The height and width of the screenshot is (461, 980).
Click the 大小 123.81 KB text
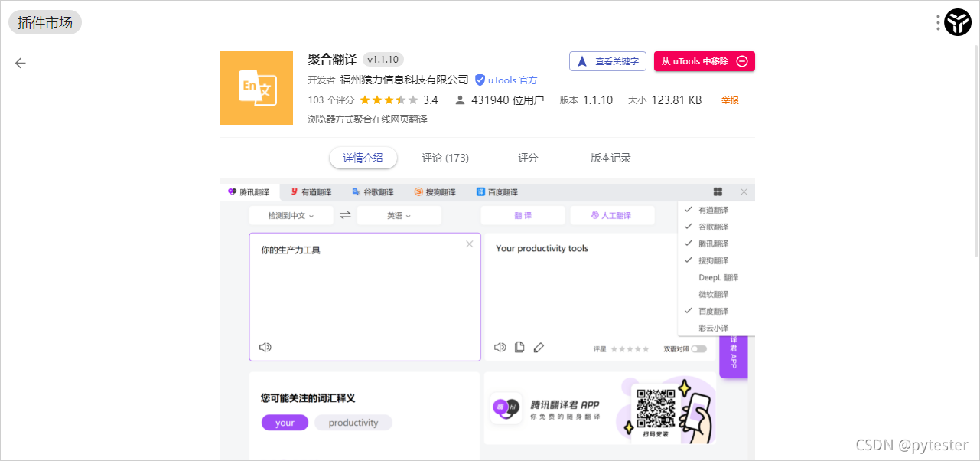[665, 100]
